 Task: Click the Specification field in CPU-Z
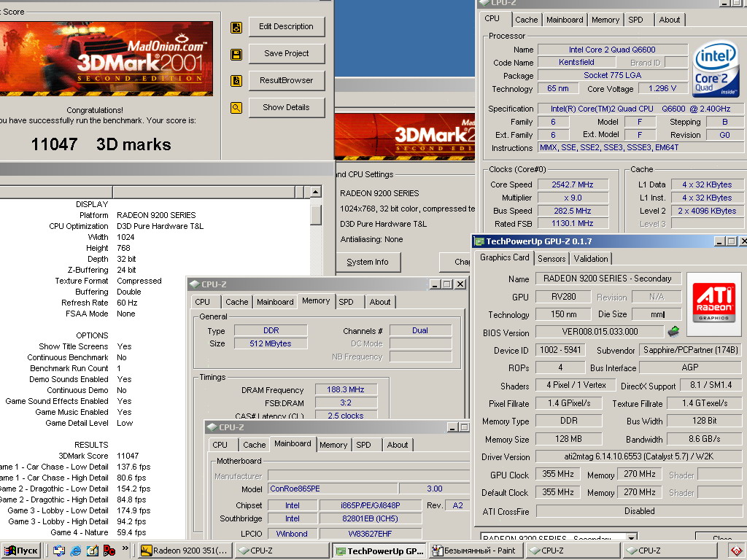(x=640, y=109)
